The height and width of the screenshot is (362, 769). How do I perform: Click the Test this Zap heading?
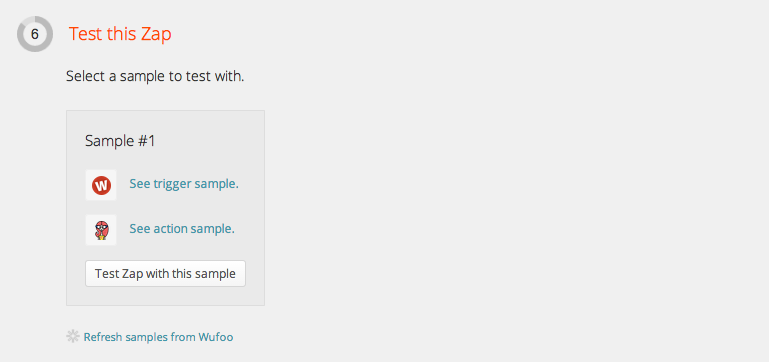(120, 34)
